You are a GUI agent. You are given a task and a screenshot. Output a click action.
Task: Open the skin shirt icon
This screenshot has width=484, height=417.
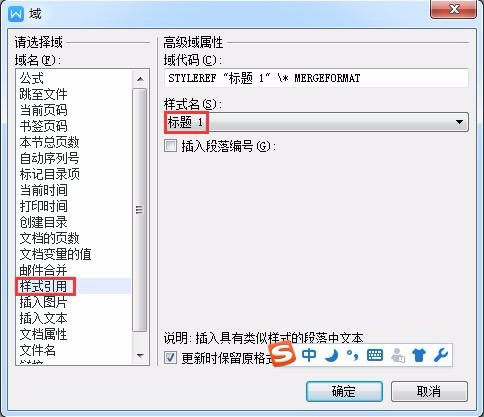click(x=419, y=355)
